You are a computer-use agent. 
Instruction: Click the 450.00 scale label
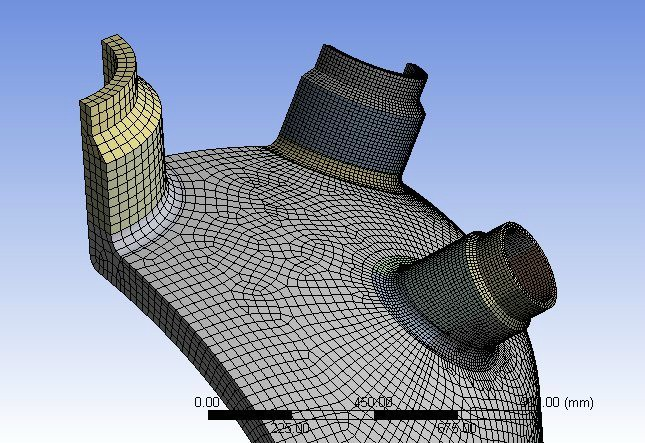click(x=373, y=402)
